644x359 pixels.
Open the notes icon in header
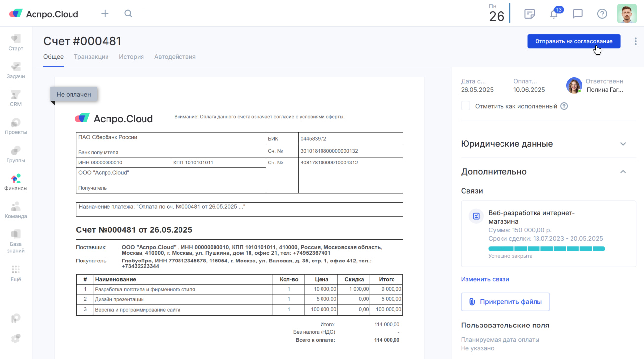pos(530,14)
